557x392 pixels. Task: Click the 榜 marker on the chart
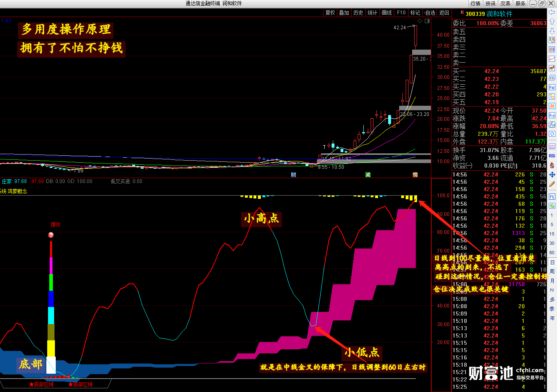click(x=415, y=175)
